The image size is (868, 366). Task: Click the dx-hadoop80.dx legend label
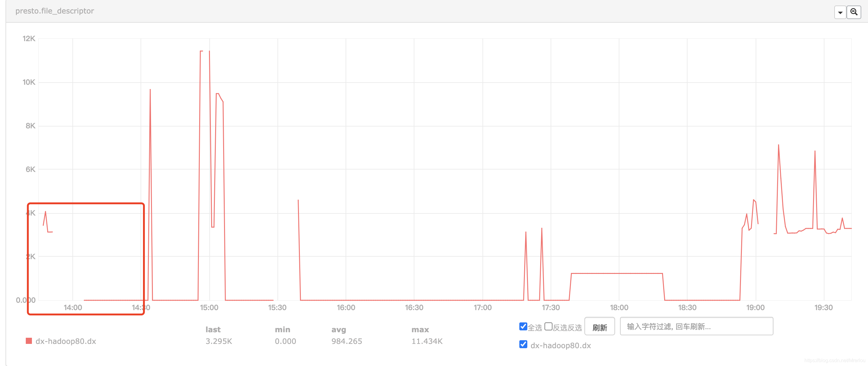tap(66, 341)
